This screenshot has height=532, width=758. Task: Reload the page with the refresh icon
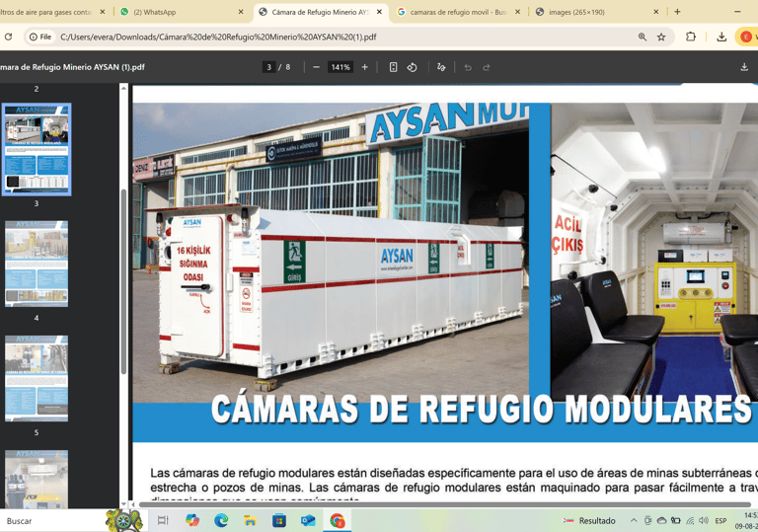click(x=8, y=37)
